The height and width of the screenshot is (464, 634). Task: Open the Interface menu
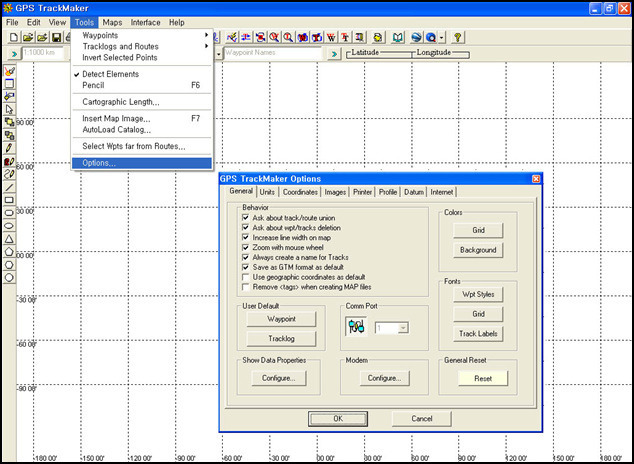tap(146, 23)
